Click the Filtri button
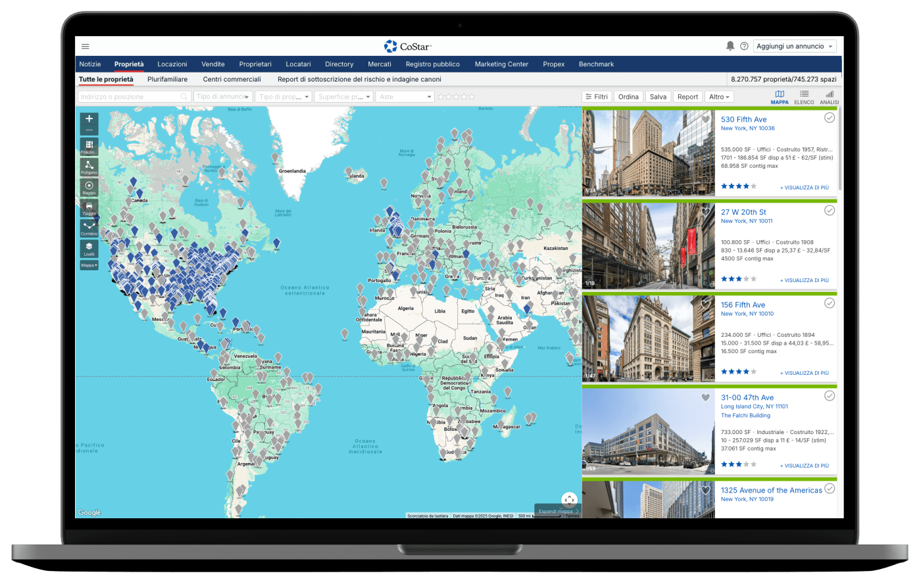Viewport: 921px width, 588px height. [x=597, y=97]
